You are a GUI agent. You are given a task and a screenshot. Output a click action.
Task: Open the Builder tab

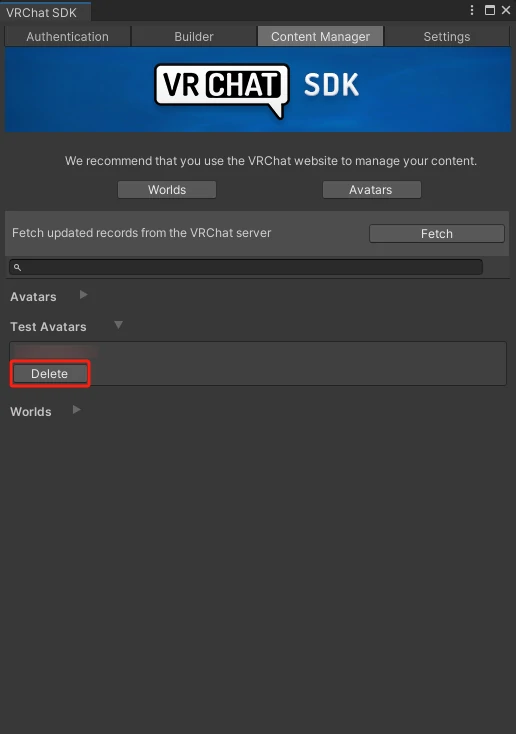pos(194,37)
